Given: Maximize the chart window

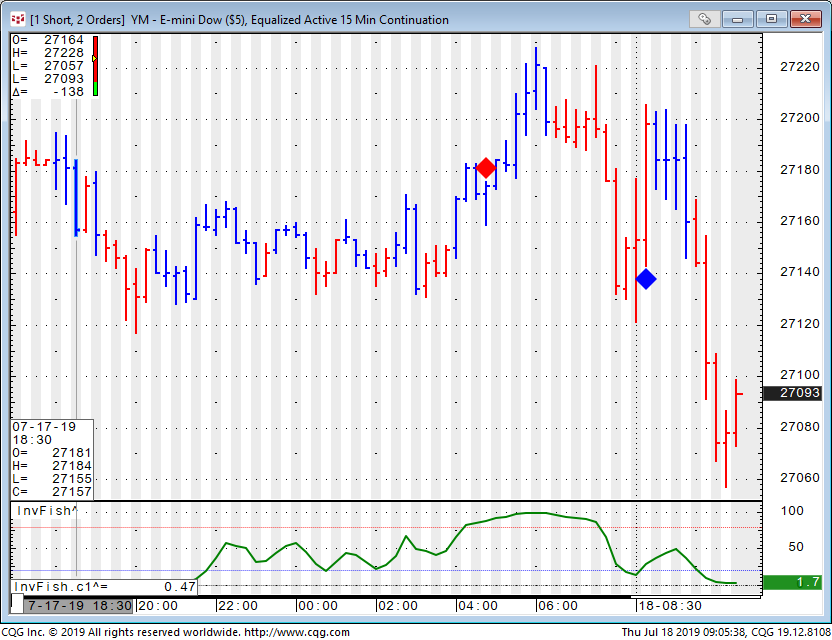Looking at the screenshot, I should coord(771,19).
